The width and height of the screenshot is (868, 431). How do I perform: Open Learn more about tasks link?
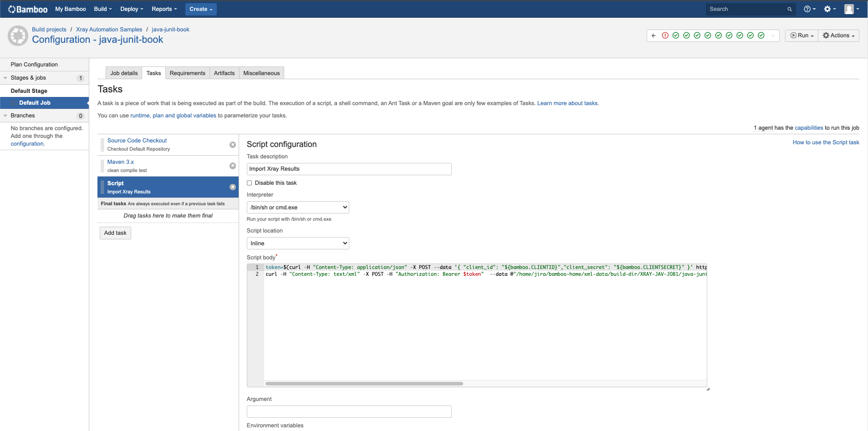tap(567, 103)
